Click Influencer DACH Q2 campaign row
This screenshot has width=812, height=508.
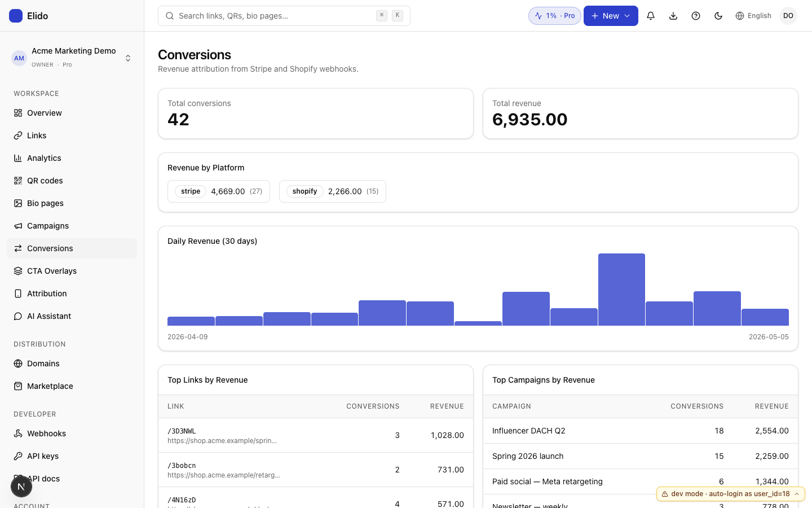tap(641, 431)
